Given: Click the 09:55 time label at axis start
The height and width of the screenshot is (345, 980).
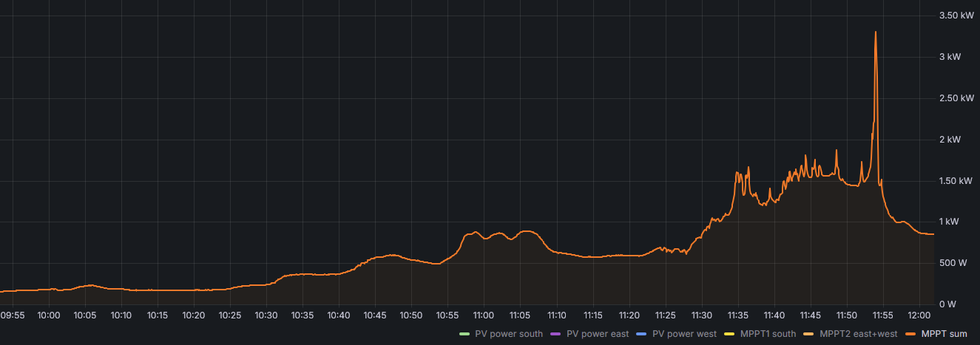Looking at the screenshot, I should 13,315.
